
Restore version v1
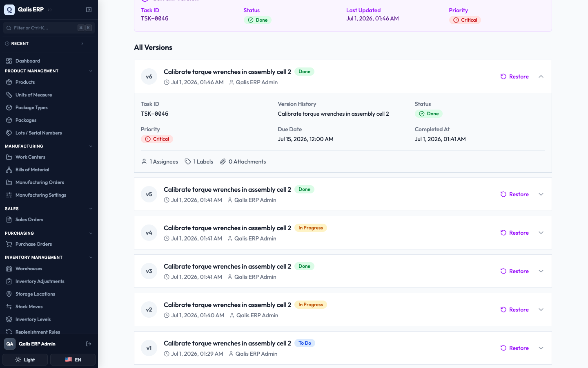click(x=514, y=348)
